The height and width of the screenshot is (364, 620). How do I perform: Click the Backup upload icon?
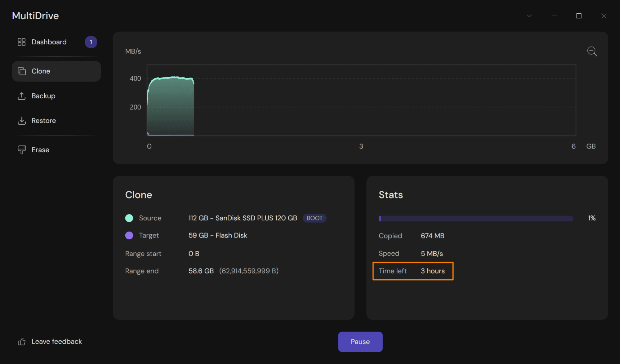[x=21, y=96]
